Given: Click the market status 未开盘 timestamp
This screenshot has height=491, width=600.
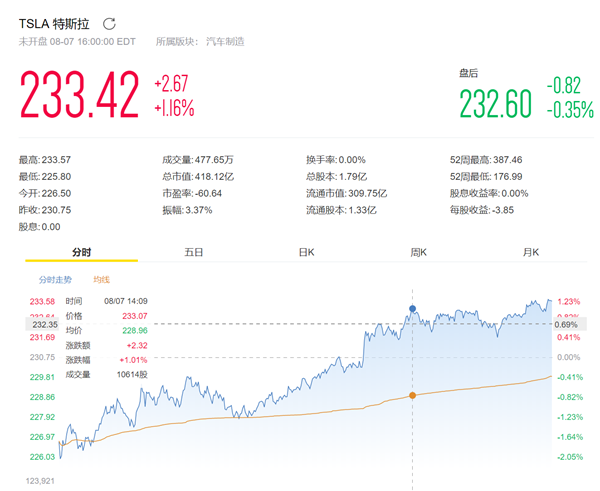Looking at the screenshot, I should point(77,41).
